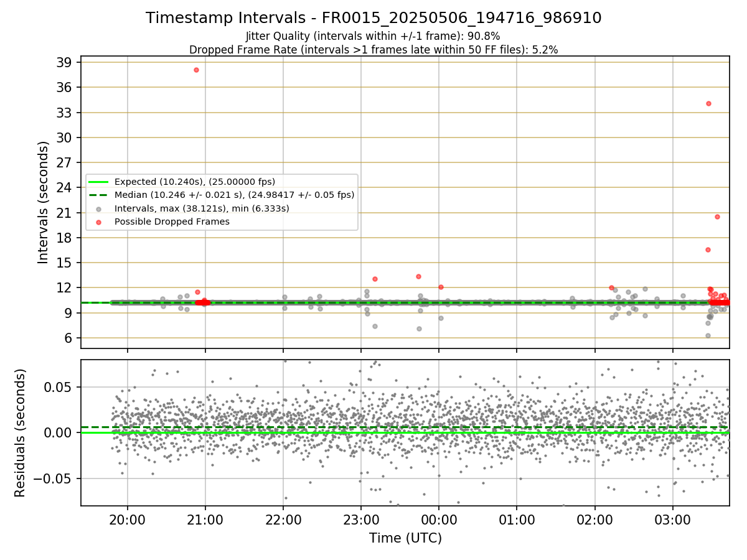Click the 01:00 x-axis tick label
Image resolution: width=747 pixels, height=560 pixels.
(517, 520)
